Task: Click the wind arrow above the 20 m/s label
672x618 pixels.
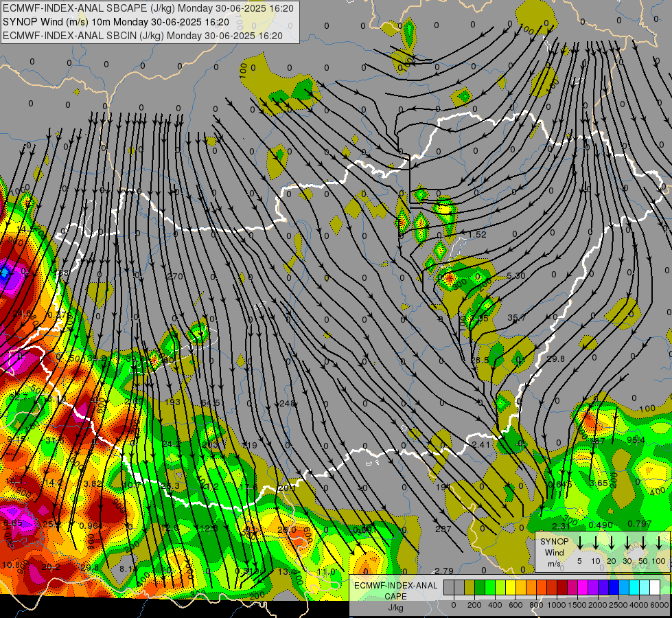Action: pyautogui.click(x=612, y=542)
